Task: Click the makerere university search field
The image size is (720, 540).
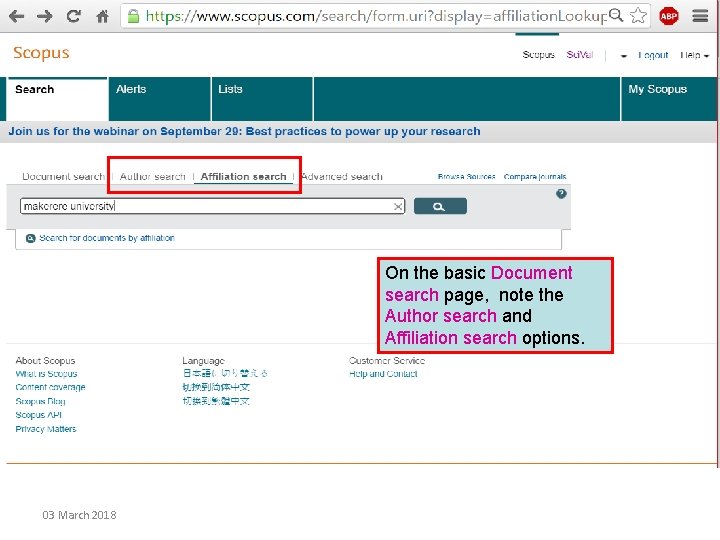Action: (x=212, y=206)
